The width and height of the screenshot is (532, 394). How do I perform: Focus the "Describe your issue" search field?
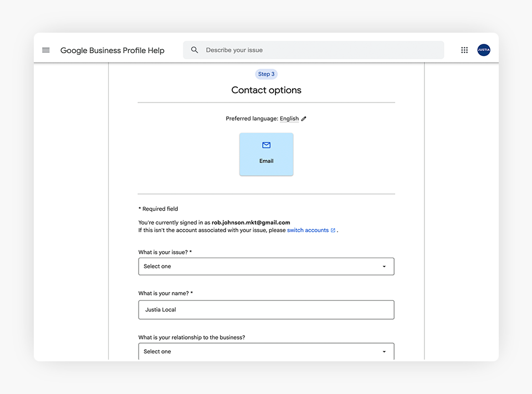coord(321,50)
